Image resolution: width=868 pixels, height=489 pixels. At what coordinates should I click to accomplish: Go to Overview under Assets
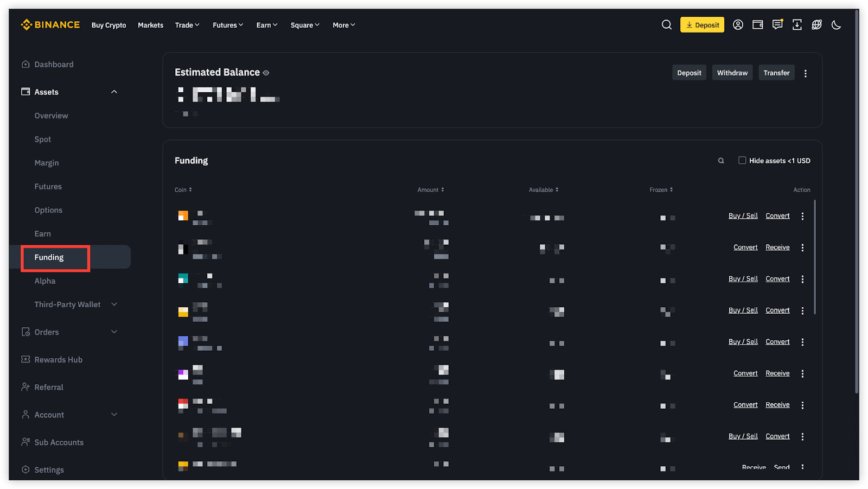click(x=51, y=116)
